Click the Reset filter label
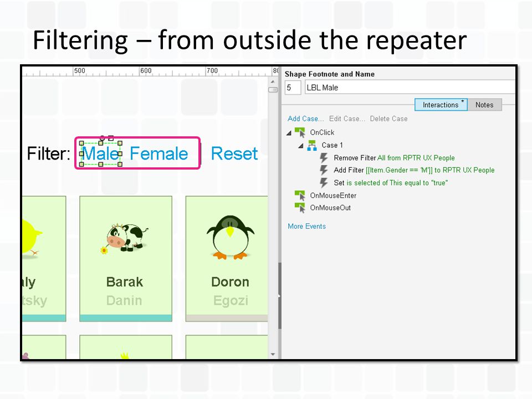The width and height of the screenshot is (532, 399). click(x=234, y=154)
